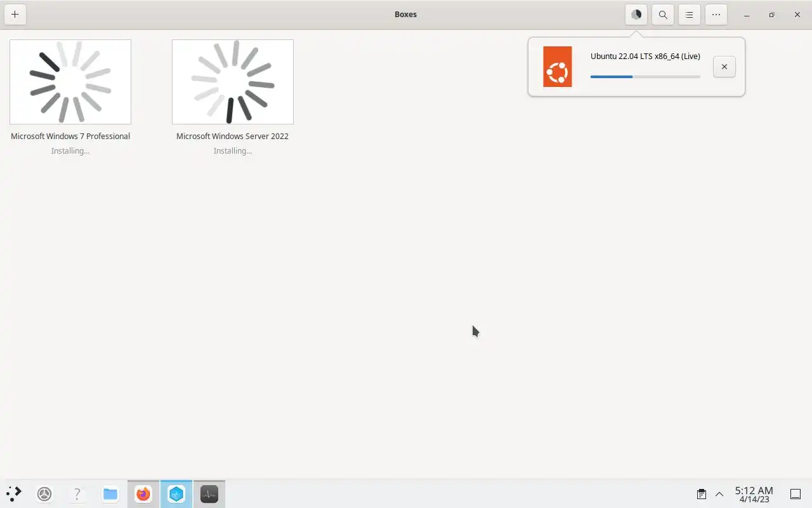The image size is (812, 508).
Task: Close the Boxes window
Action: (x=797, y=15)
